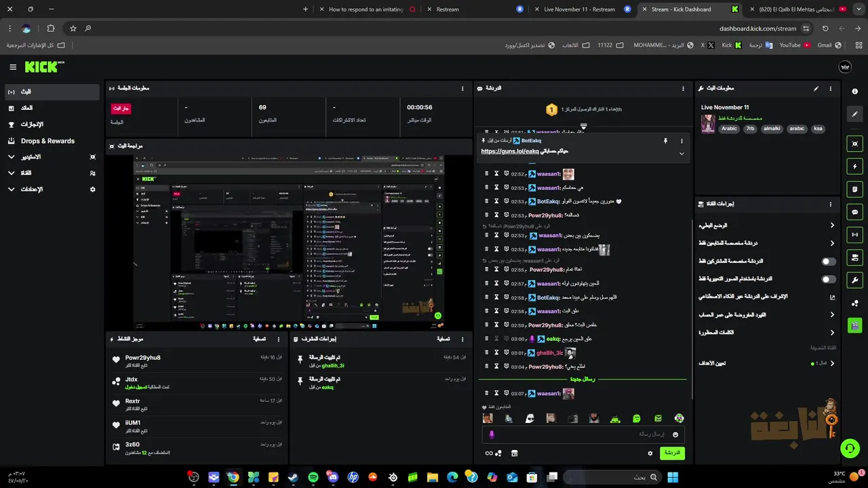868x488 pixels.
Task: Open the العائد sidebar item
Action: [52, 108]
